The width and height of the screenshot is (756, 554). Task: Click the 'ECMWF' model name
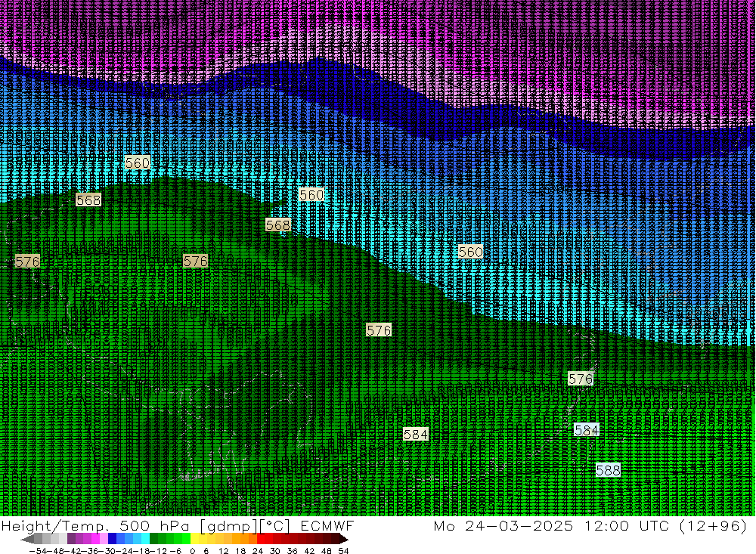click(x=327, y=525)
